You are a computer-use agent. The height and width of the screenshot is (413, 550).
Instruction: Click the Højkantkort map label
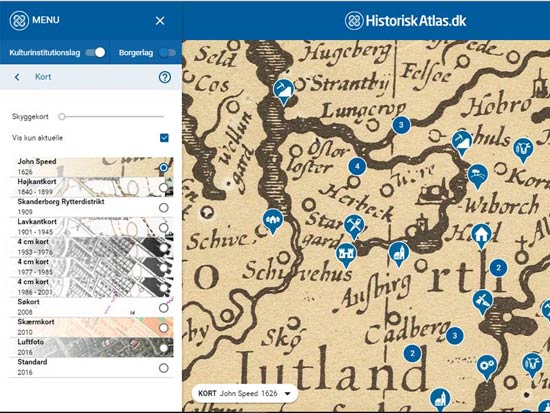pos(37,181)
